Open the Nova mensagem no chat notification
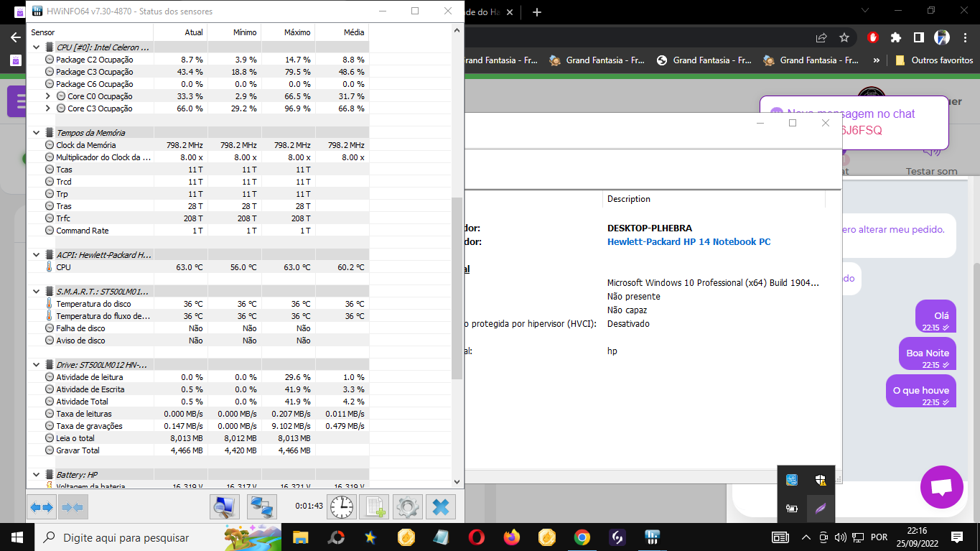 [854, 123]
